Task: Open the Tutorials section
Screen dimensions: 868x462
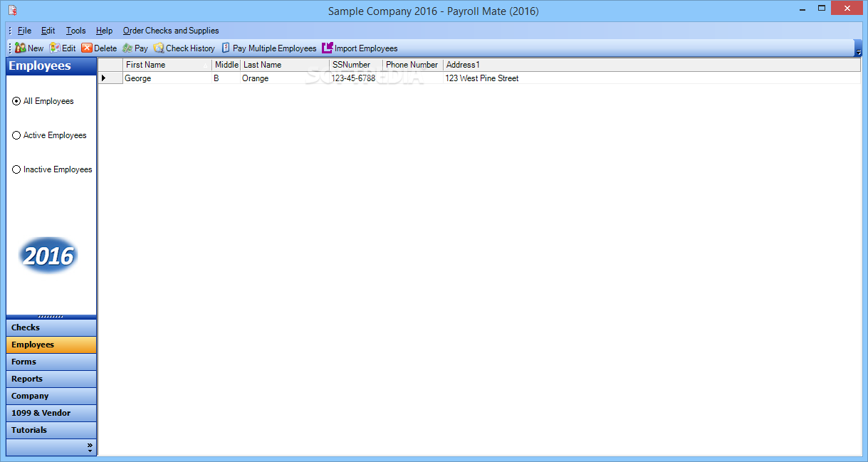Action: coord(51,430)
